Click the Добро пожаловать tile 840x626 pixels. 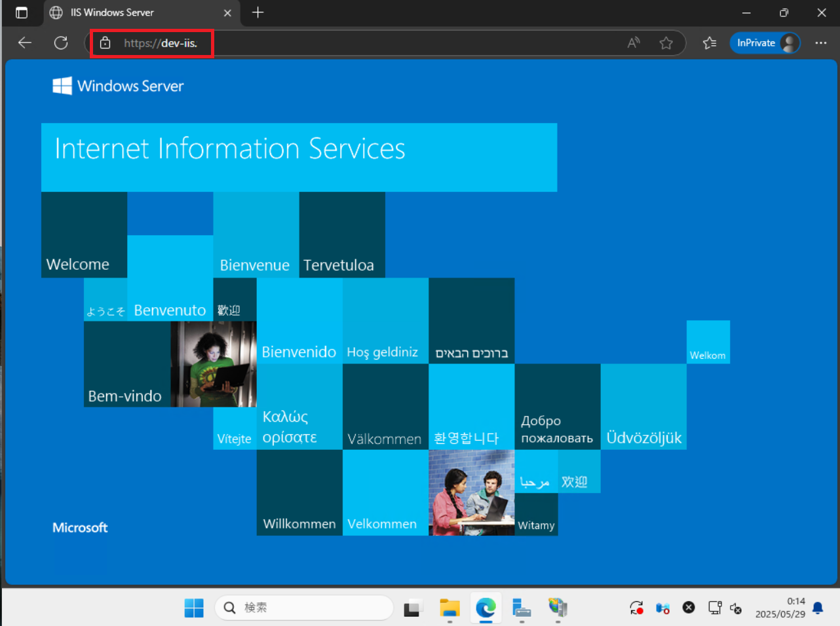click(x=558, y=407)
